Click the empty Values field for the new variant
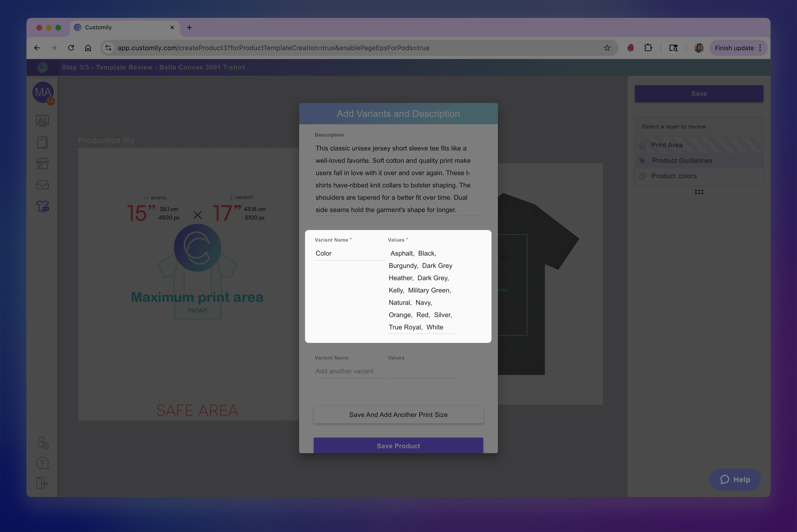The height and width of the screenshot is (532, 797). point(422,371)
